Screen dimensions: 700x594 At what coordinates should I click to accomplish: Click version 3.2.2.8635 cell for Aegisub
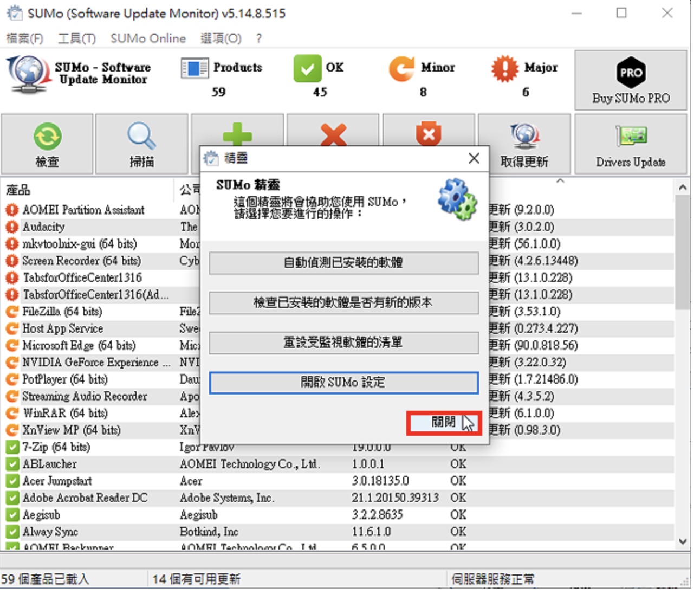point(377,515)
